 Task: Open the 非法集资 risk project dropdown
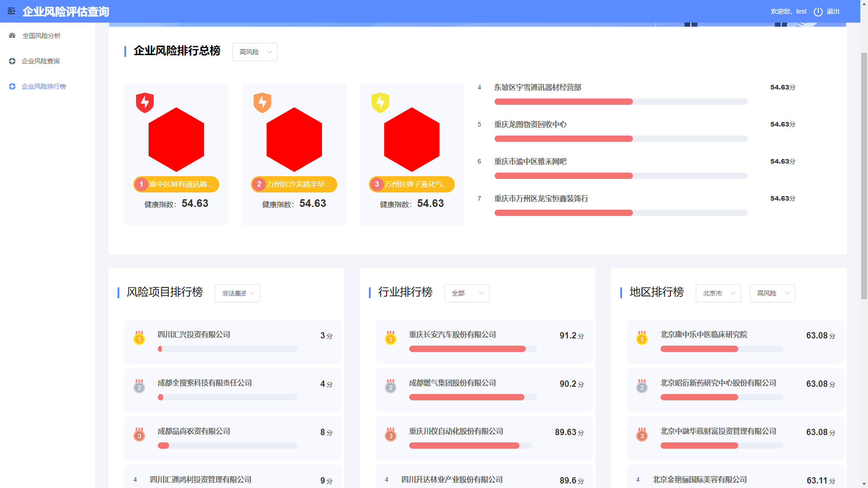coord(237,293)
